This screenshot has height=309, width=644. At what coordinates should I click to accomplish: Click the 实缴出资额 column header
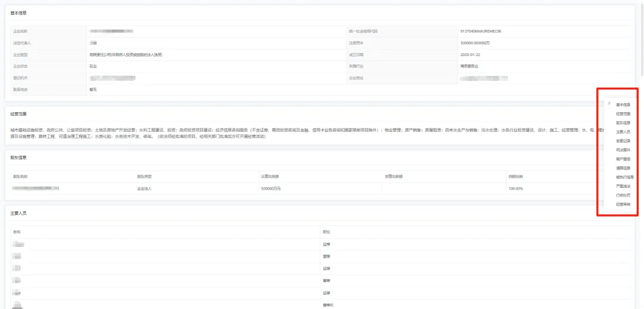pos(394,177)
